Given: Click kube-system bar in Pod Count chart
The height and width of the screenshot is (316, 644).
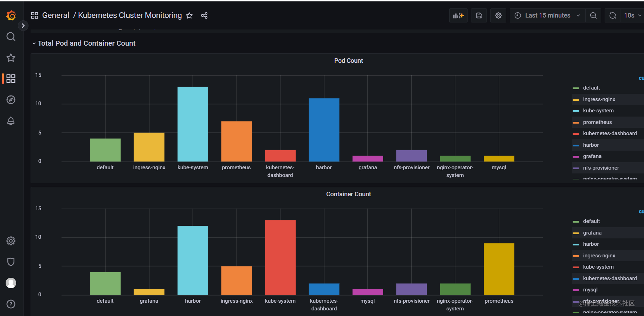Looking at the screenshot, I should (x=193, y=124).
